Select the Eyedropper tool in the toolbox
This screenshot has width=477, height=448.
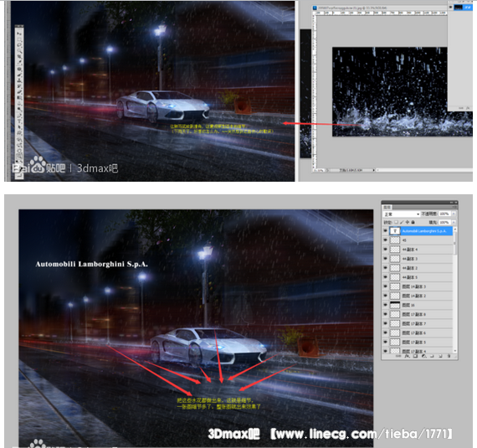pyautogui.click(x=19, y=62)
